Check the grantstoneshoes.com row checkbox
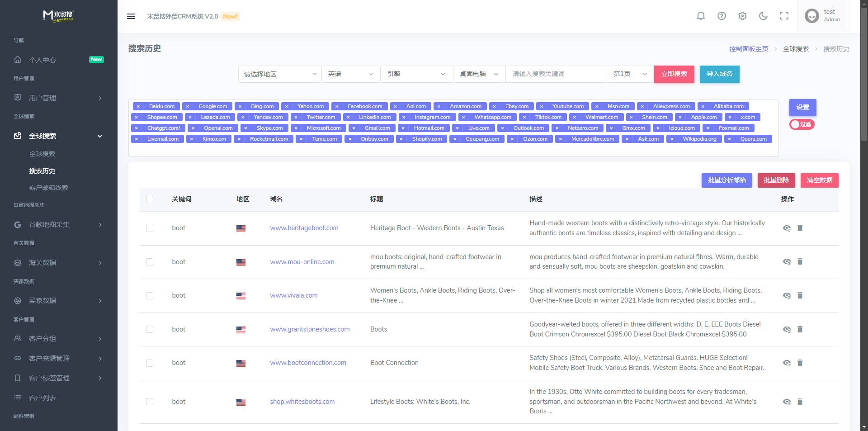Screen dimensions: 868x431 [150, 329]
